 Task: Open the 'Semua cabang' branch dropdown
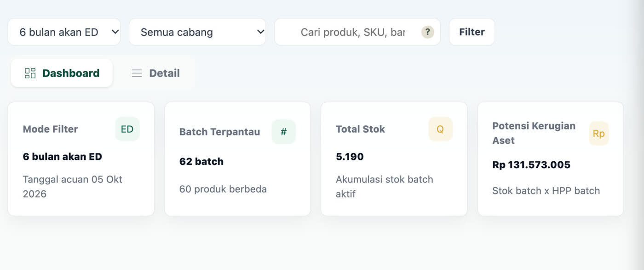(197, 32)
